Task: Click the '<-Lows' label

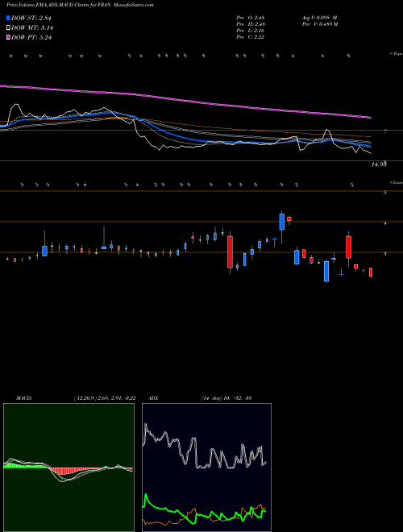Action: point(397,182)
